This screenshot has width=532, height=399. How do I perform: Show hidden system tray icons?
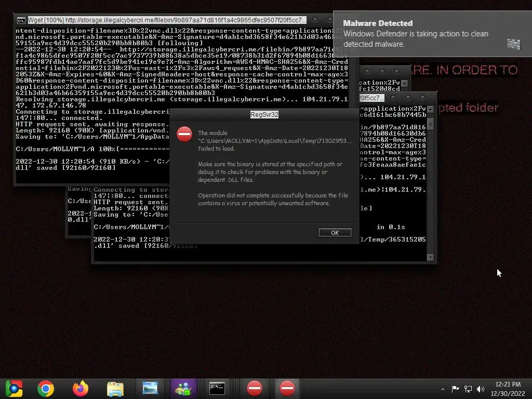point(443,389)
